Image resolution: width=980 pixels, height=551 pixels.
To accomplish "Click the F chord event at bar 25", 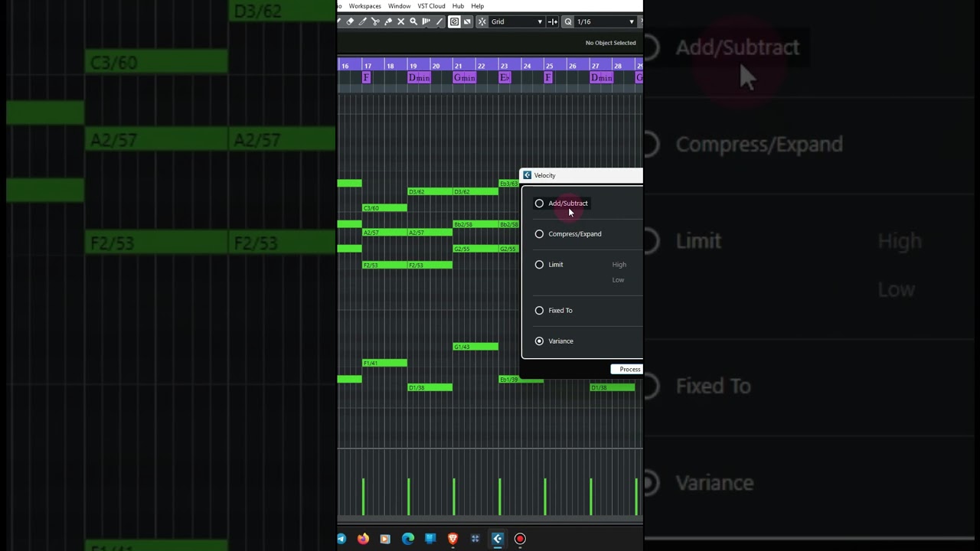I will (x=548, y=78).
